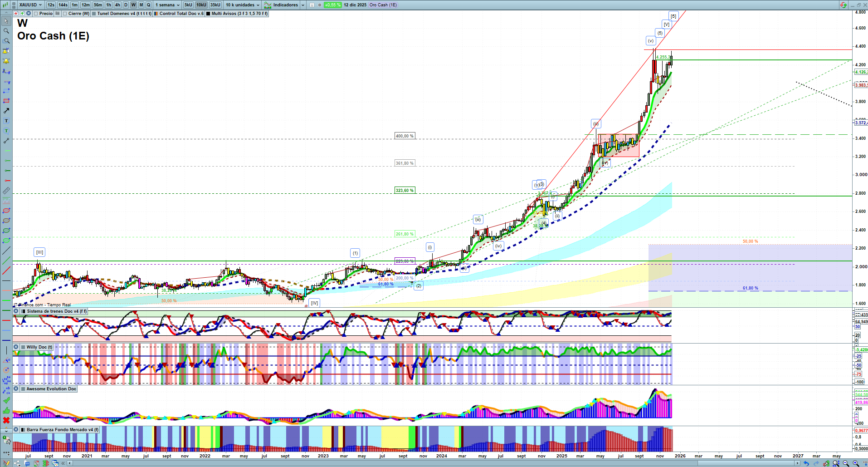Select the magnifying glass zoom tool
868x467 pixels.
pos(6,31)
